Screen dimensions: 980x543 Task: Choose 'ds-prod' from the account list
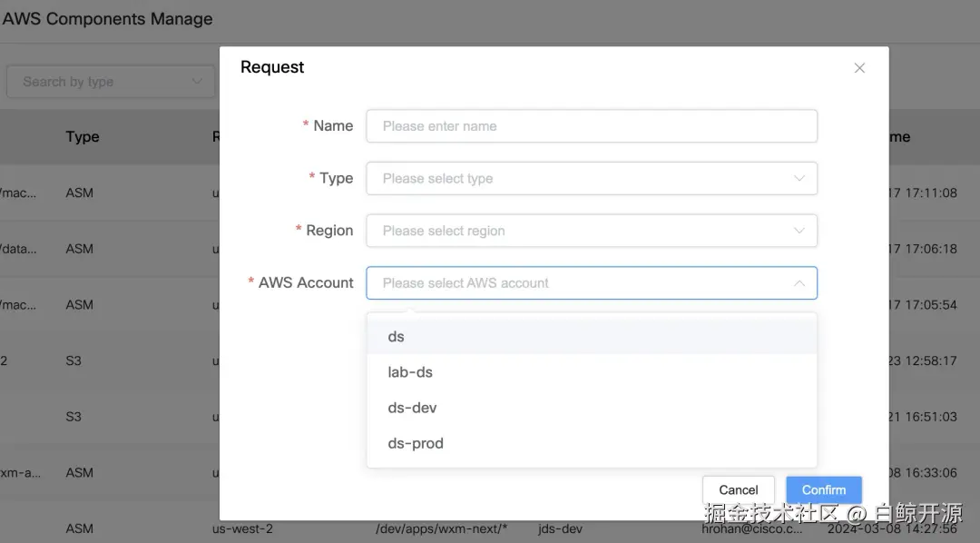pos(592,443)
